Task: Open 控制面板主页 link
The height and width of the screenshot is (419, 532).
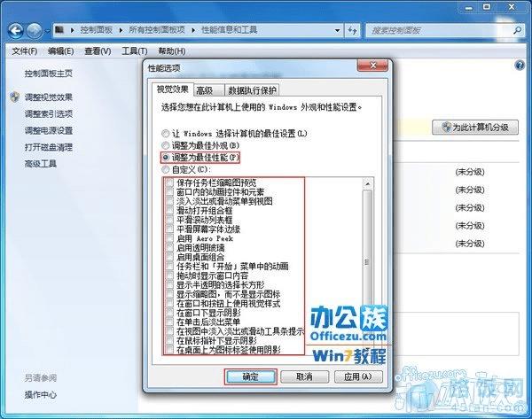Action: click(49, 74)
